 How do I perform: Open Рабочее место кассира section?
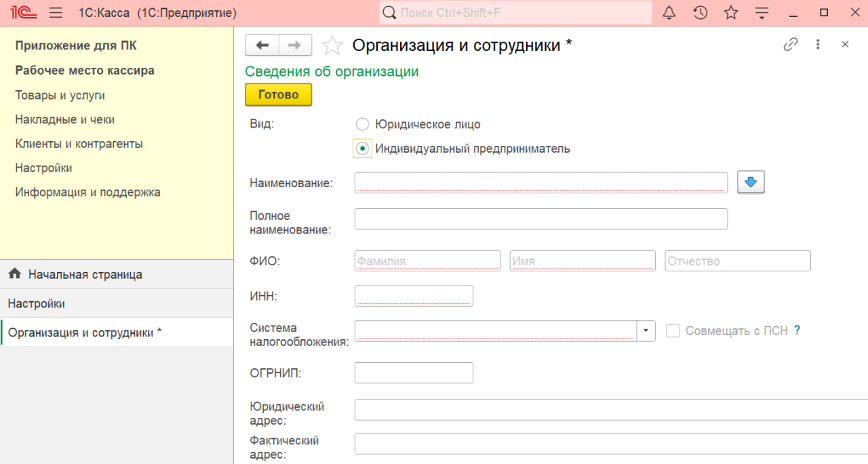85,71
